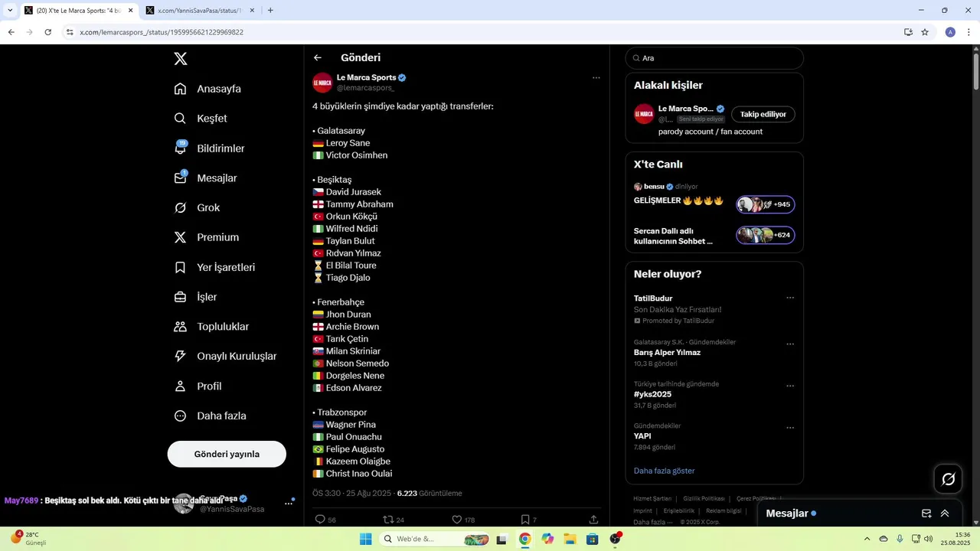Screen dimensions: 980x551
Task: Join the GELİŞMELER live space
Action: 765,204
